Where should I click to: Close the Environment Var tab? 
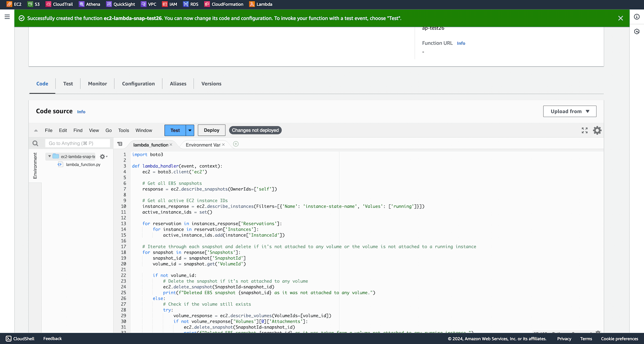coord(223,145)
